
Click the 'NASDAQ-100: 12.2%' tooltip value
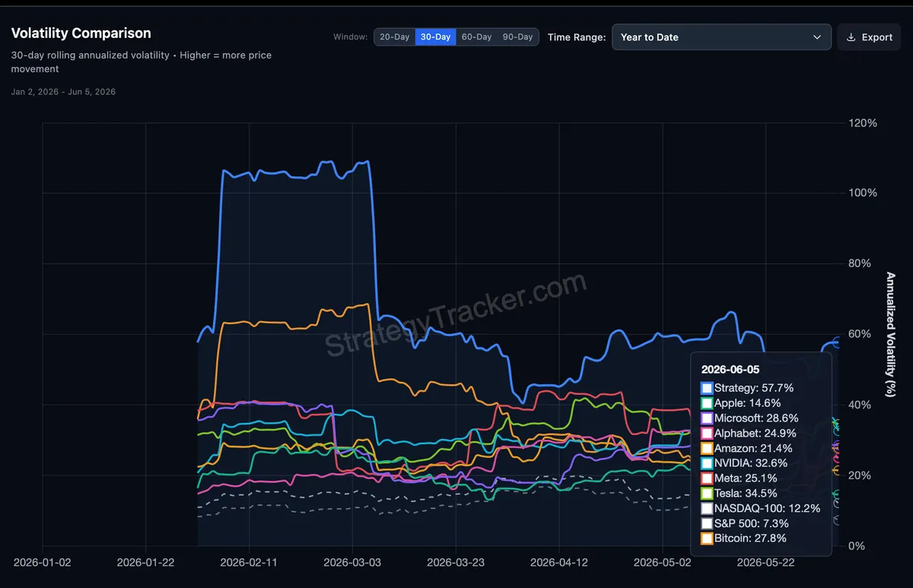[768, 509]
